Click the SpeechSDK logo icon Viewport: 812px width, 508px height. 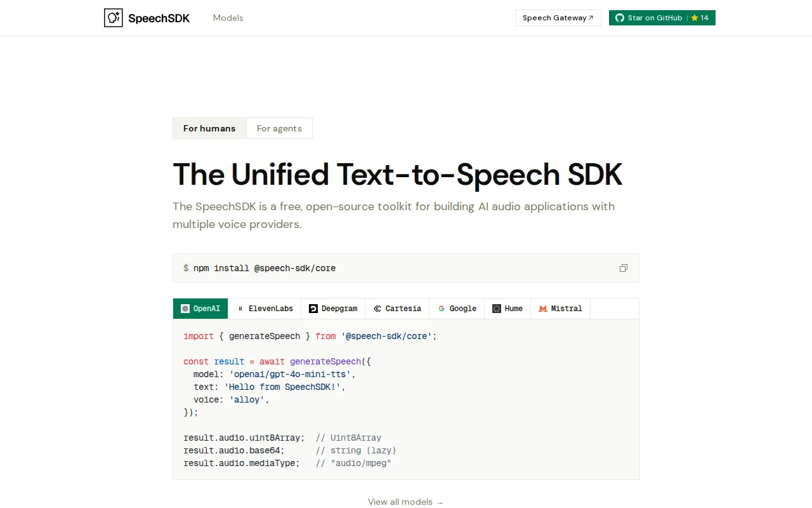[x=114, y=18]
